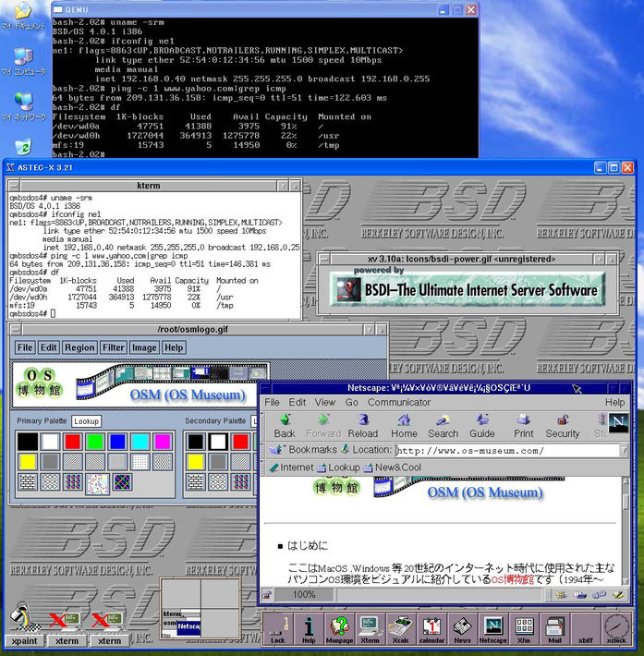The image size is (644, 656).
Task: Open マイ ネットワーク desktop icon
Action: (23, 106)
